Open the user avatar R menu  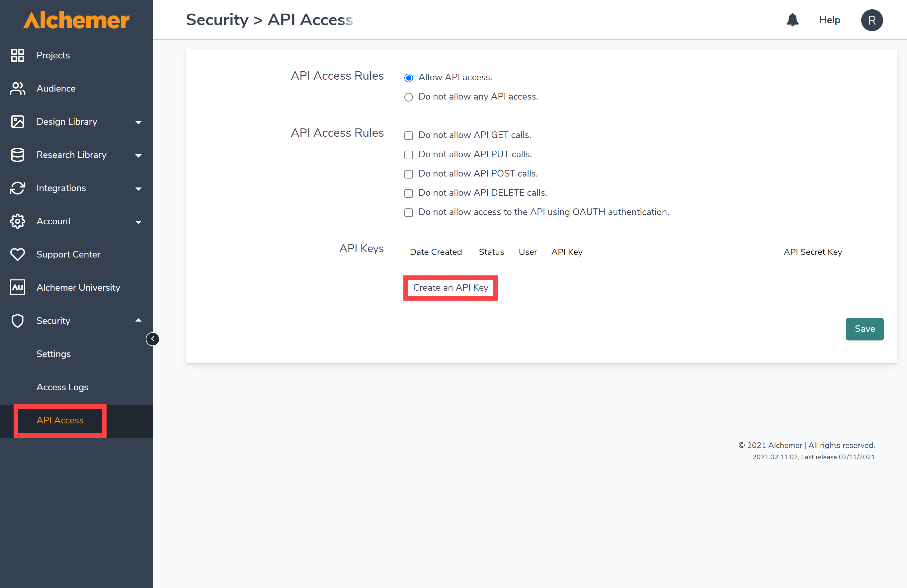(x=871, y=20)
